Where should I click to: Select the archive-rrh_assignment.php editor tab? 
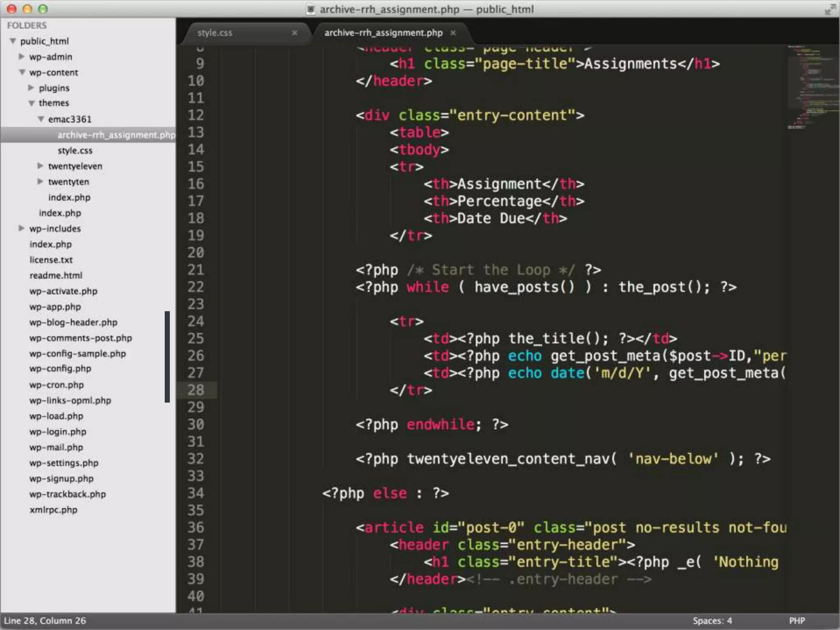(x=383, y=33)
